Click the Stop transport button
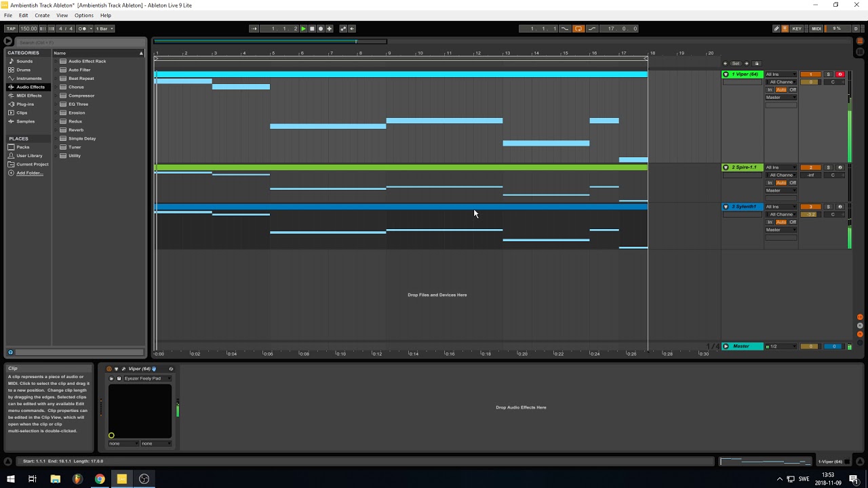Viewport: 868px width, 488px height. 312,28
